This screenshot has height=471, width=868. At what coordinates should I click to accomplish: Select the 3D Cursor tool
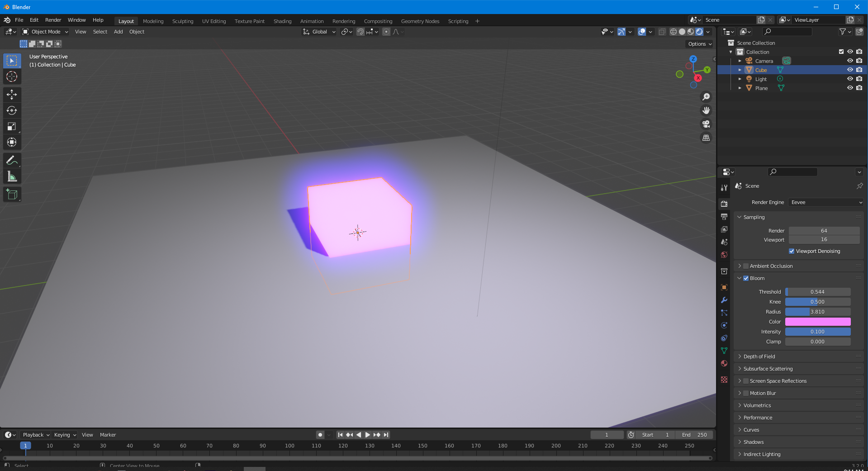[x=12, y=76]
